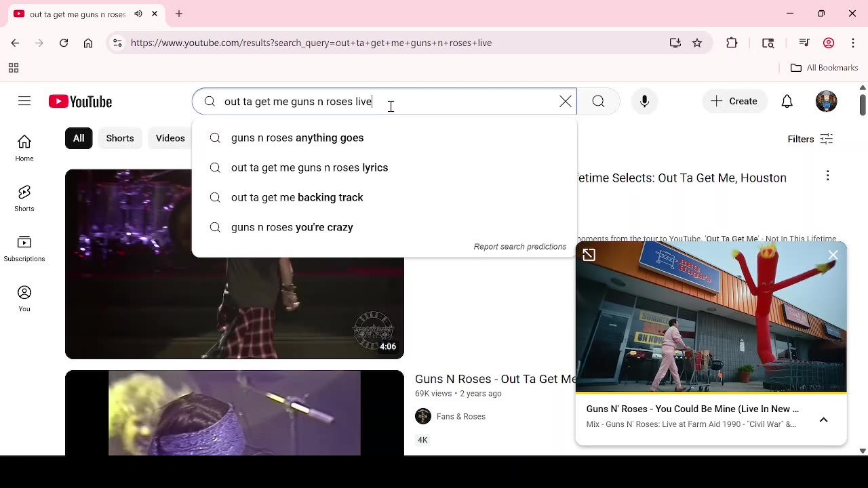The width and height of the screenshot is (868, 488).
Task: Open browser home page
Action: point(88,43)
